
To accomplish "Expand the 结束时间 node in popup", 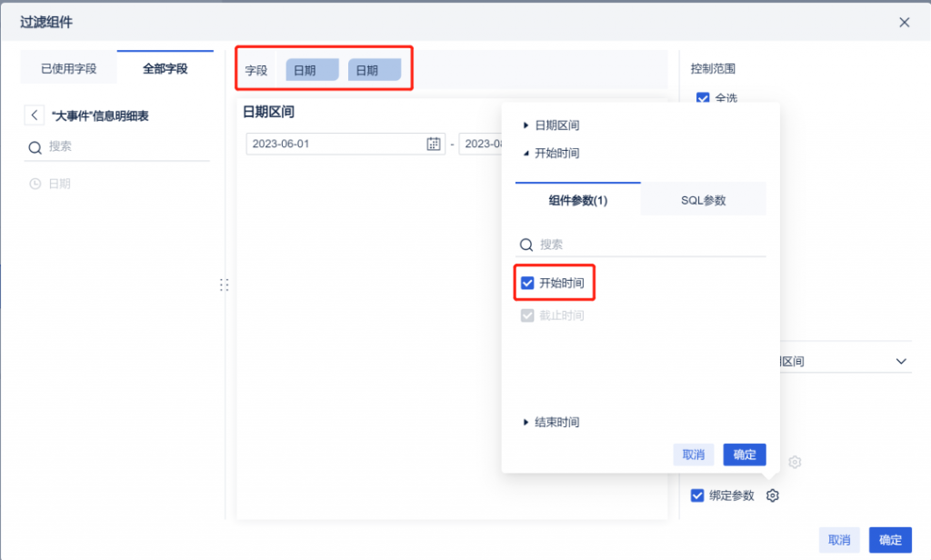I will (x=526, y=422).
